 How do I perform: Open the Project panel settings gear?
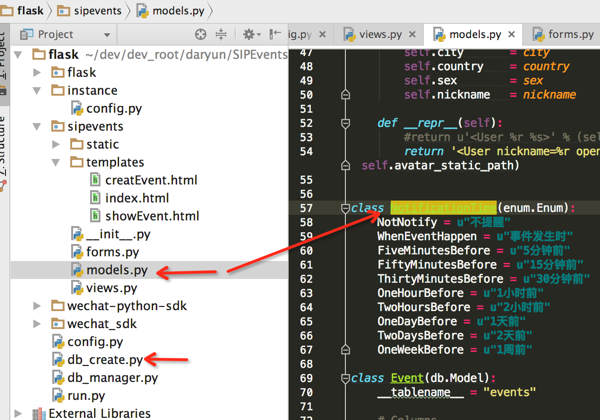[251, 34]
